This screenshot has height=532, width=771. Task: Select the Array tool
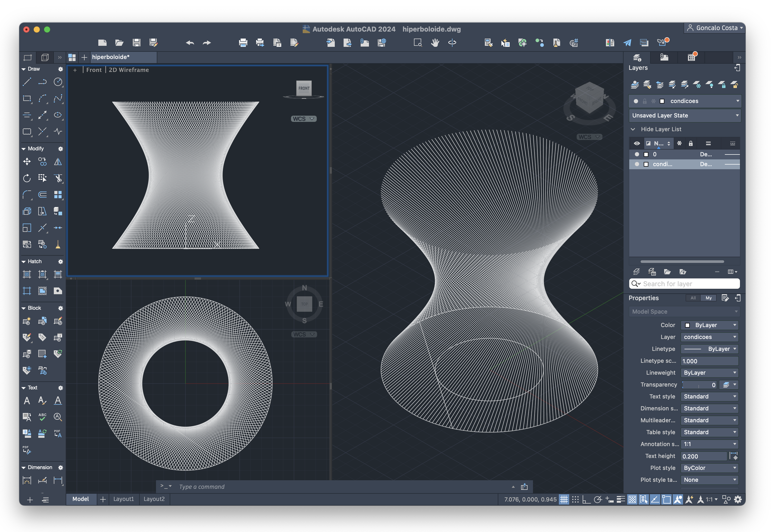point(58,195)
